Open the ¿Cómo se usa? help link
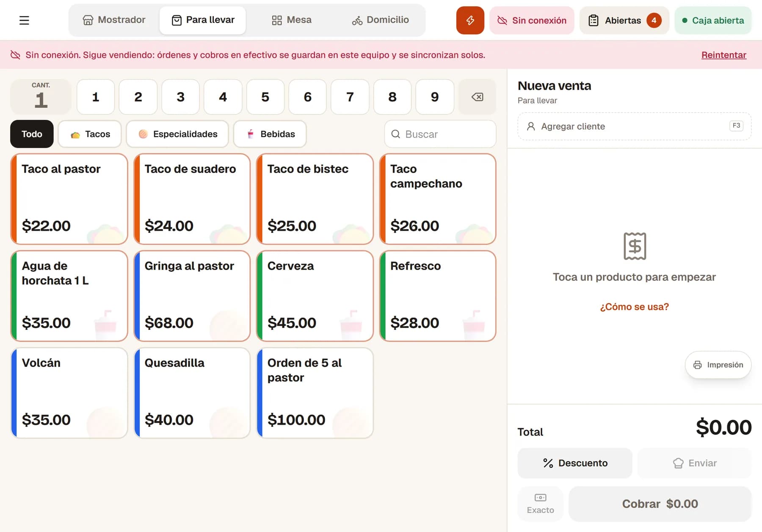 pos(634,307)
